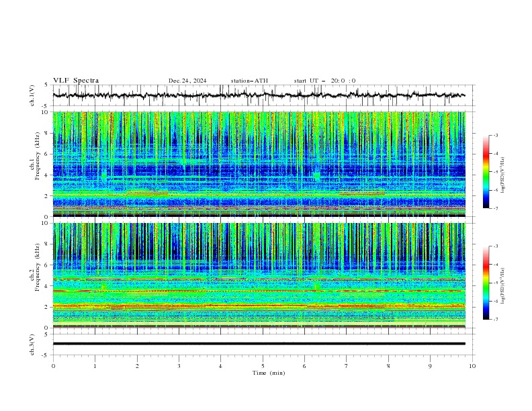Click the "-3" tick on ch.2 colorbar
532x411 pixels.
[495, 246]
